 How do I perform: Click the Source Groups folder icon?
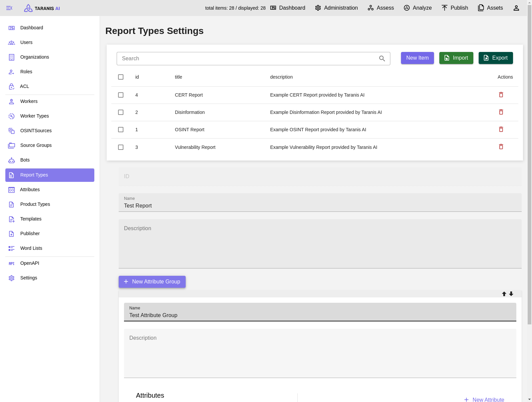[12, 146]
